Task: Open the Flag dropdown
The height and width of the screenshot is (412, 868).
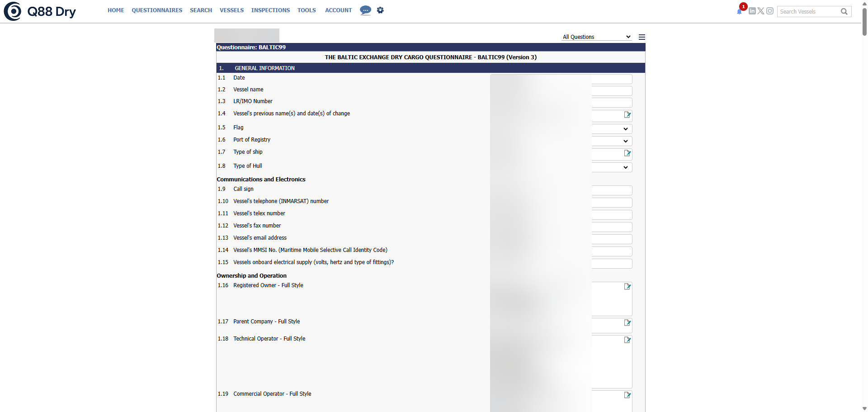Action: 625,129
